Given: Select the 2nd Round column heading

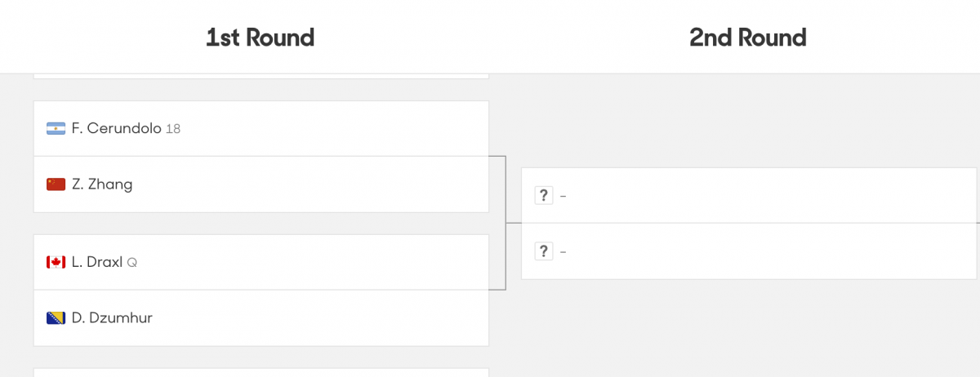Looking at the screenshot, I should [747, 38].
